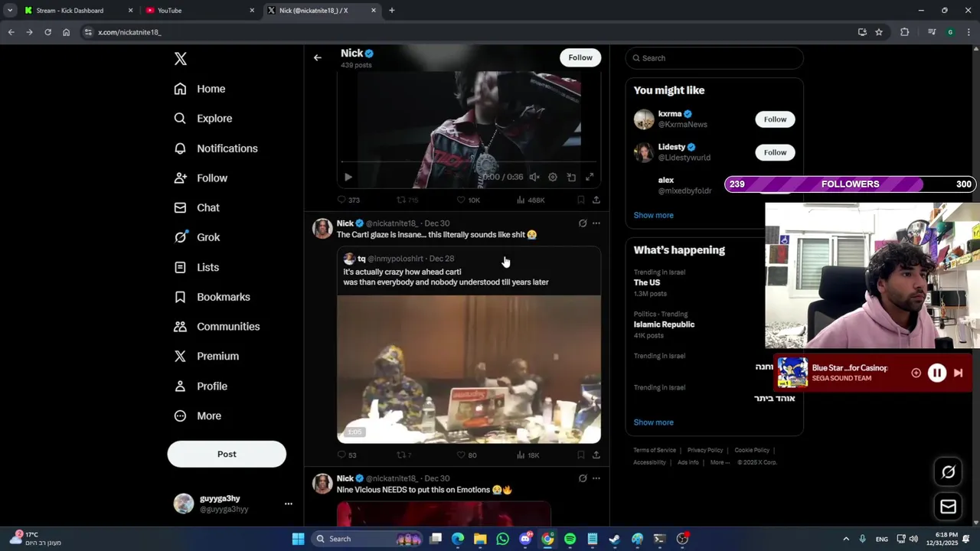
Task: Follow Lidesty in You might like
Action: [x=775, y=152]
